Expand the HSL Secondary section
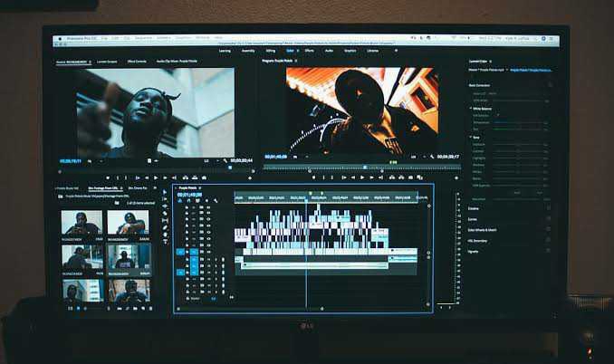Viewport: 614px width, 364px height. coord(477,241)
